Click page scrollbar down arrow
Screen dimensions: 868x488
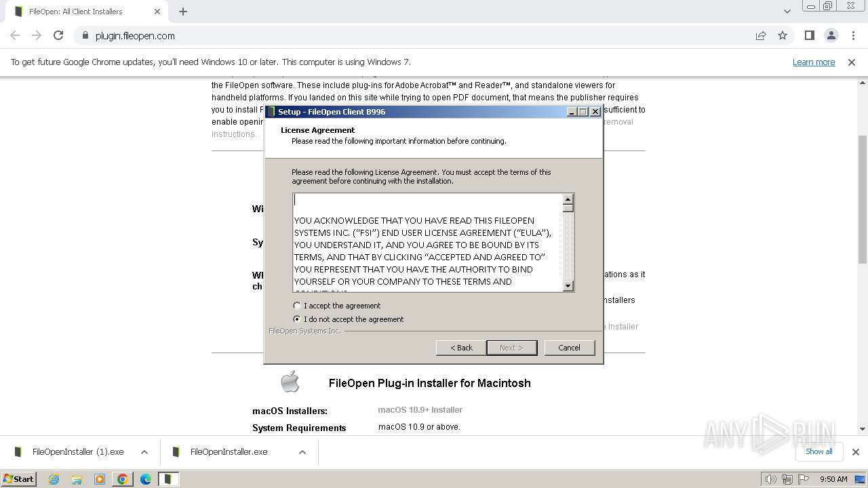(x=863, y=428)
